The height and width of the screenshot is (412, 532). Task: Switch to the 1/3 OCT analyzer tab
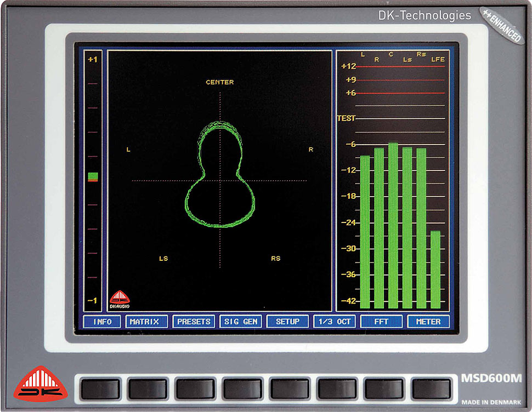335,322
